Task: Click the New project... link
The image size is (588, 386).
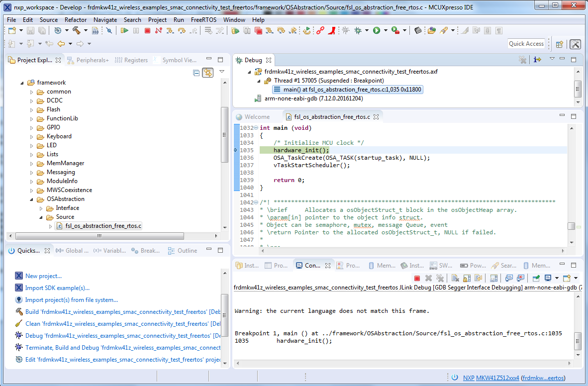Action: tap(43, 276)
